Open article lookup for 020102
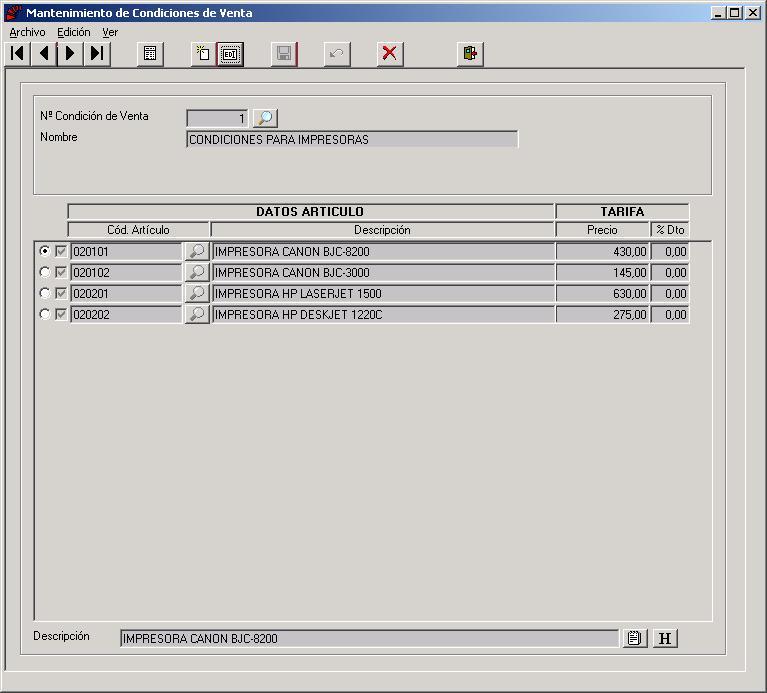 [x=197, y=272]
